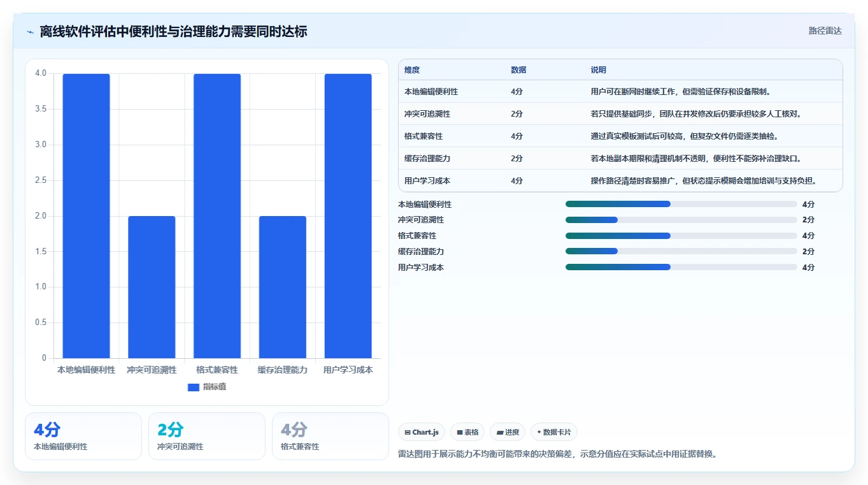Click the description starting 若本地副本期限
This screenshot has width=868, height=485.
pyautogui.click(x=695, y=159)
